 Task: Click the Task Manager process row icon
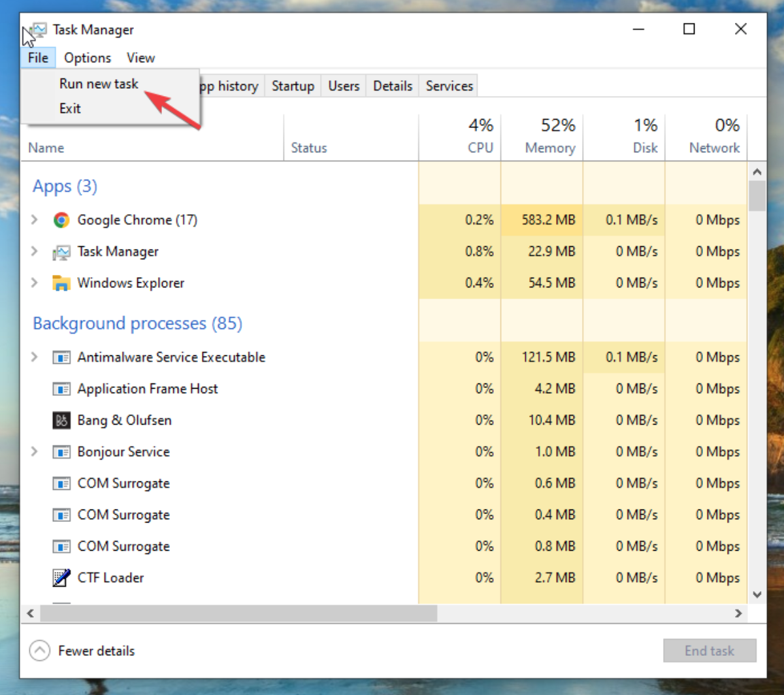[61, 251]
